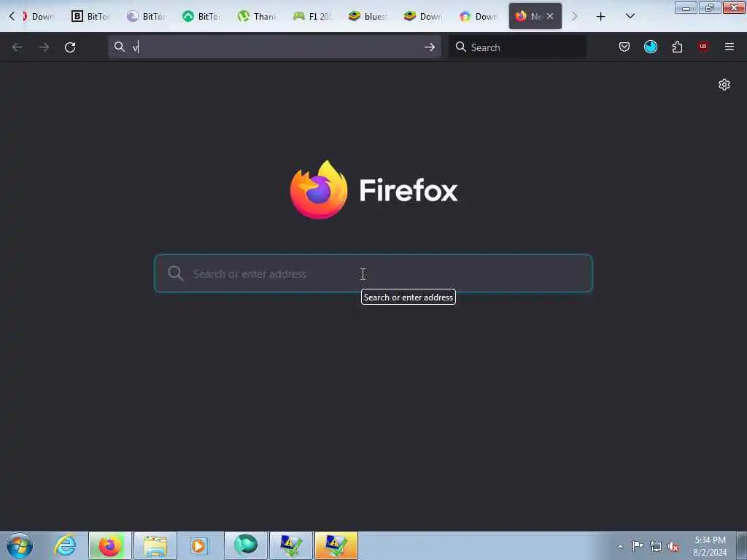Focus the URL address bar

[x=274, y=47]
